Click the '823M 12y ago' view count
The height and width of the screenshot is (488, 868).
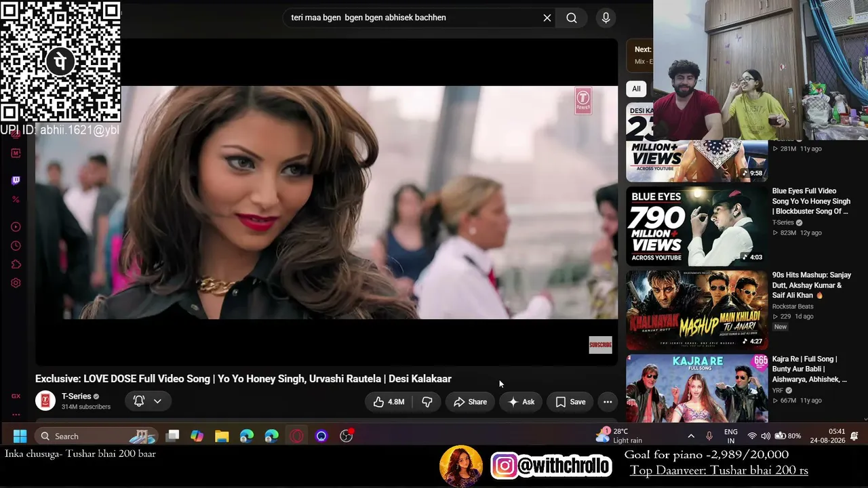click(797, 232)
